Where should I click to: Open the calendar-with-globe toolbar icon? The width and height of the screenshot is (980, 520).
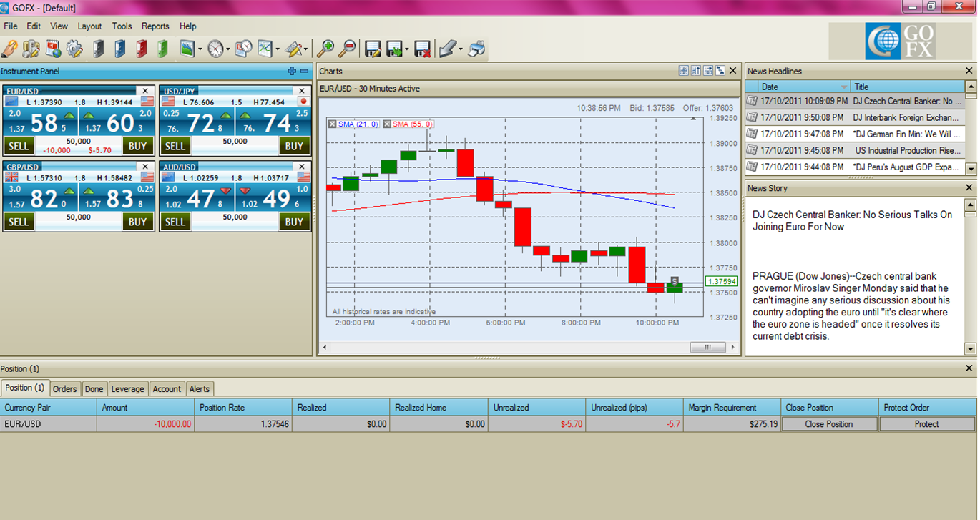53,49
